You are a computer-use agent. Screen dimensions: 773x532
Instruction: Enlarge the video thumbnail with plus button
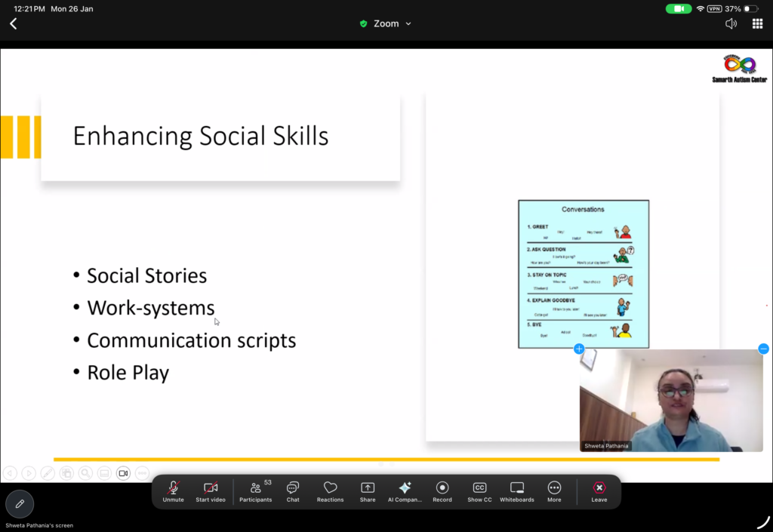tap(579, 349)
